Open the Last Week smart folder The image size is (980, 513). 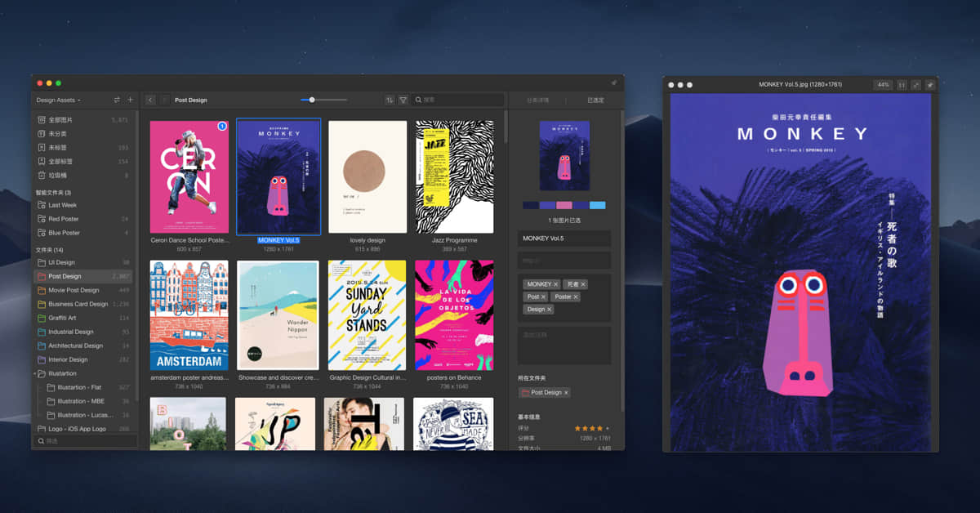pyautogui.click(x=83, y=205)
